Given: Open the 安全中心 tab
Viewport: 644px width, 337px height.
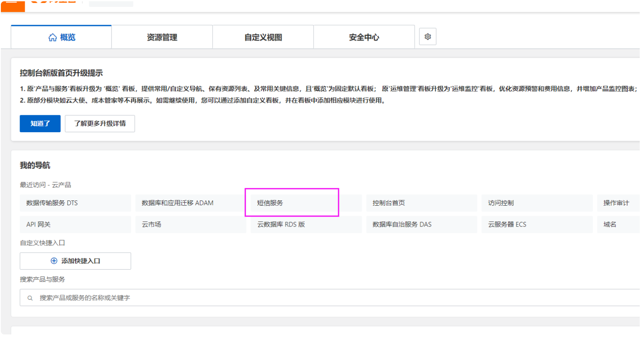Looking at the screenshot, I should [364, 37].
